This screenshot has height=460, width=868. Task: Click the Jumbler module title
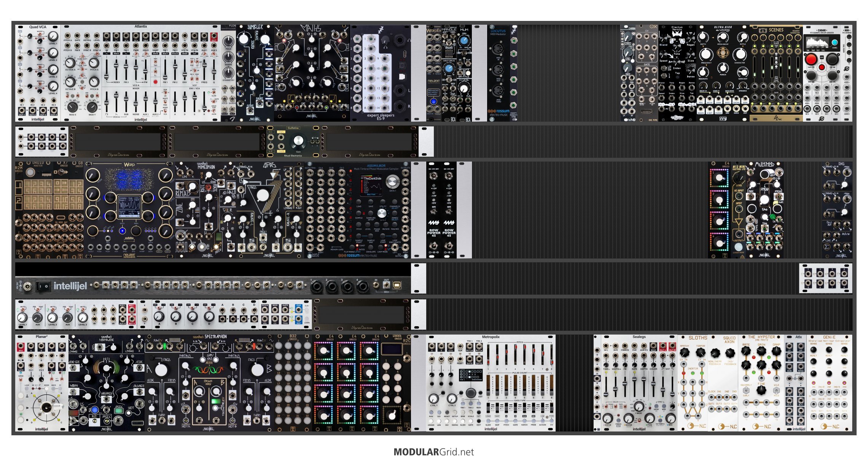click(x=255, y=27)
